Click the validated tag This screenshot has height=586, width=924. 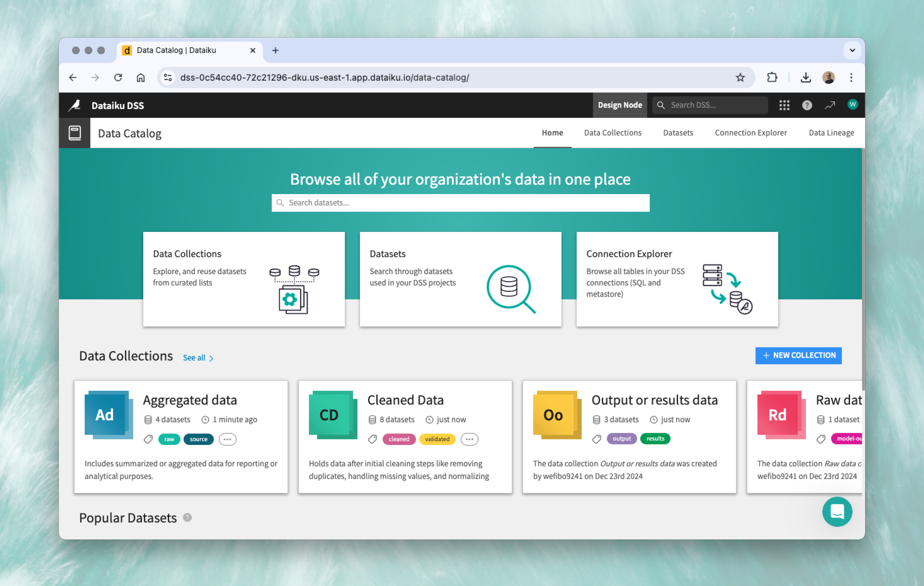(437, 439)
